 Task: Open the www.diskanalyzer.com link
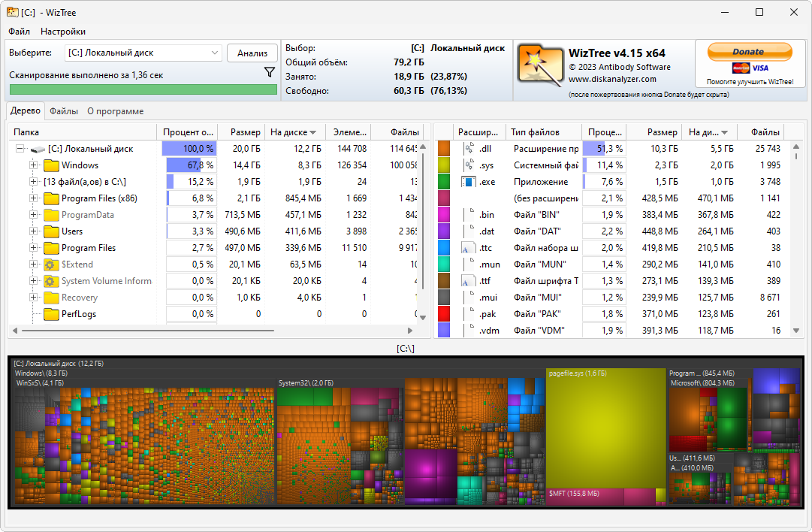pyautogui.click(x=612, y=77)
